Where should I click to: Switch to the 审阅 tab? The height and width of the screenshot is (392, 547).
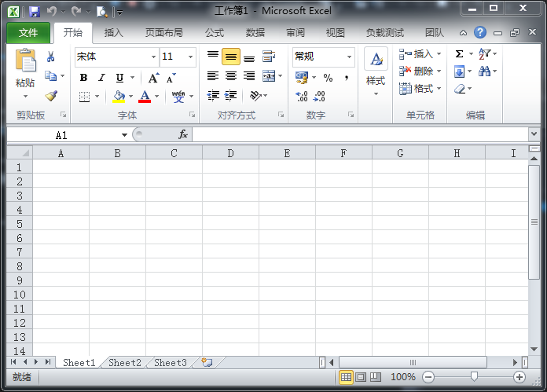tap(296, 33)
